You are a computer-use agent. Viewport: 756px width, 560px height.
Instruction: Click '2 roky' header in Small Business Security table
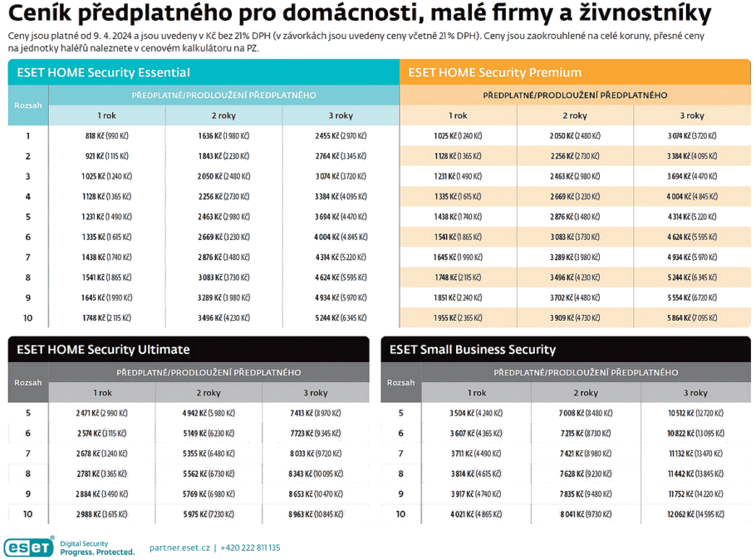pos(586,393)
